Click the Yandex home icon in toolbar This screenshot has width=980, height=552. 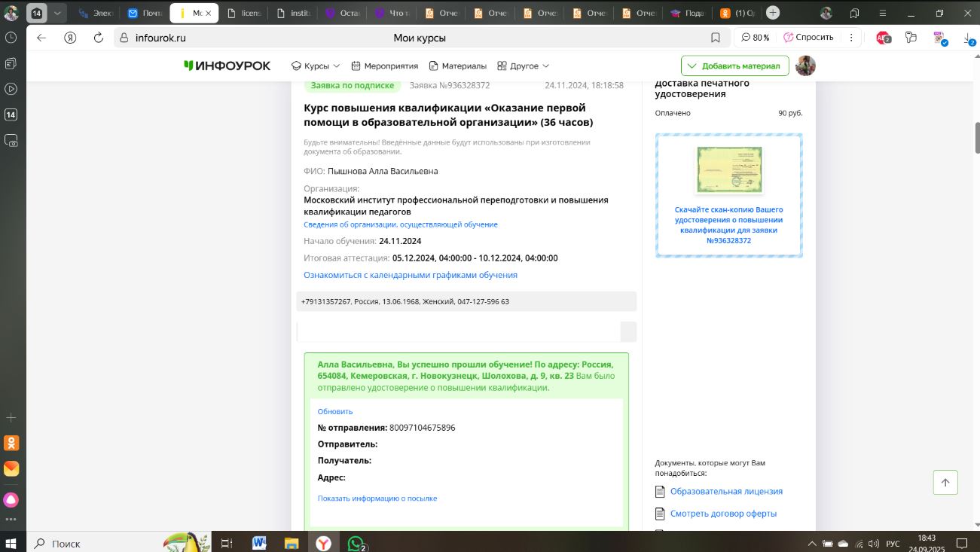pyautogui.click(x=70, y=38)
